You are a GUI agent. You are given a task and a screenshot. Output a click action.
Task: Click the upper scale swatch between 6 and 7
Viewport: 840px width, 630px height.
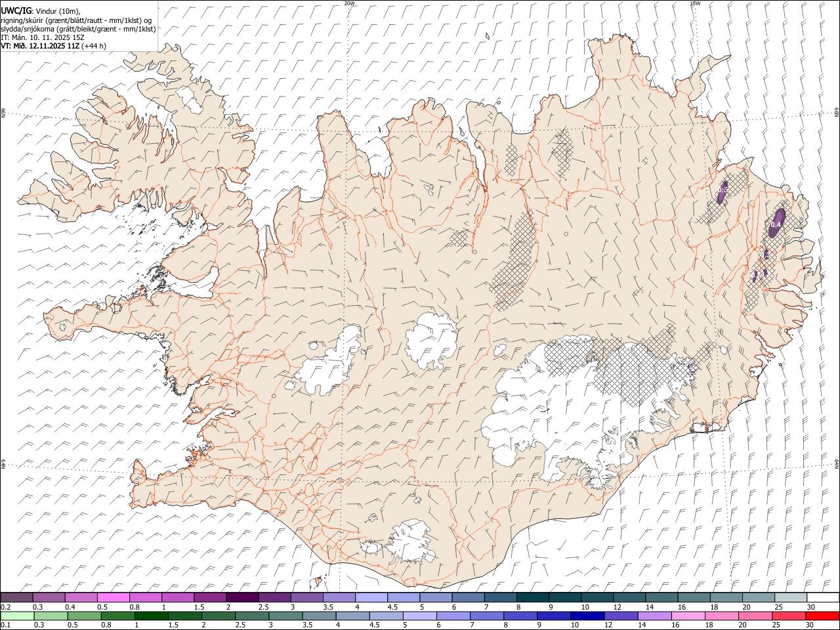coord(468,597)
